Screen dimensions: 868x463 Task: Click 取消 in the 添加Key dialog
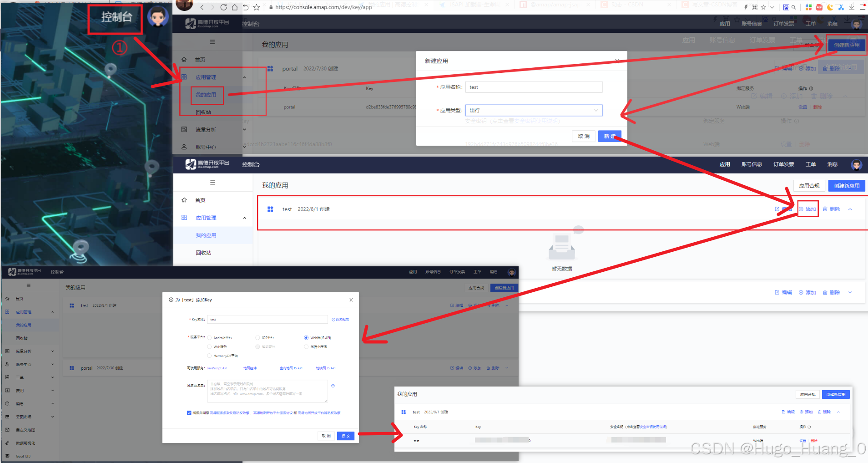point(326,436)
